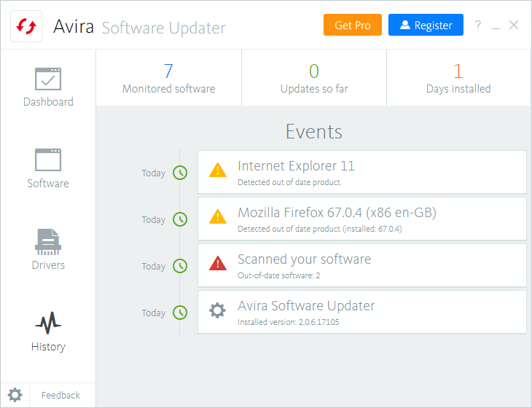Open help with the question mark
The width and height of the screenshot is (532, 408).
[478, 25]
